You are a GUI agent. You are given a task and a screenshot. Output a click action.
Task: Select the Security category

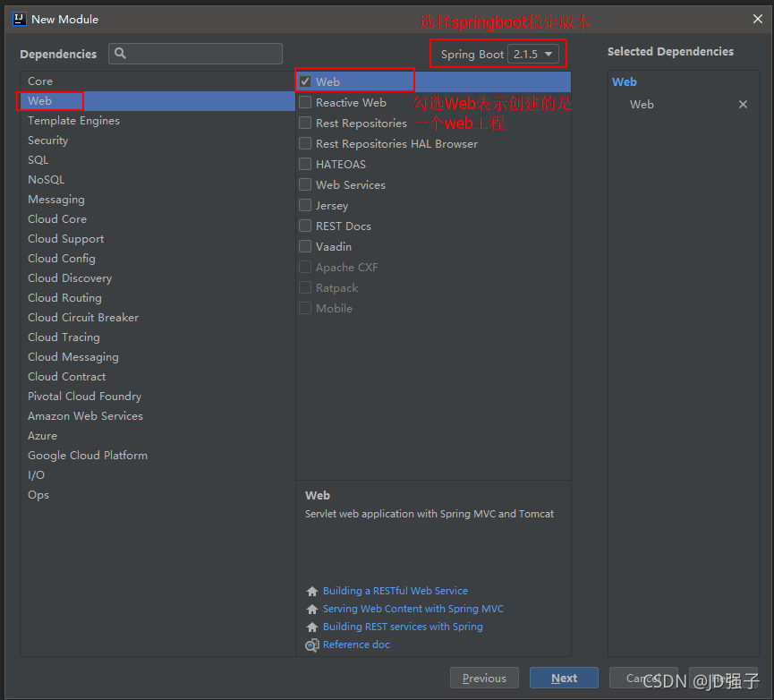click(x=47, y=141)
